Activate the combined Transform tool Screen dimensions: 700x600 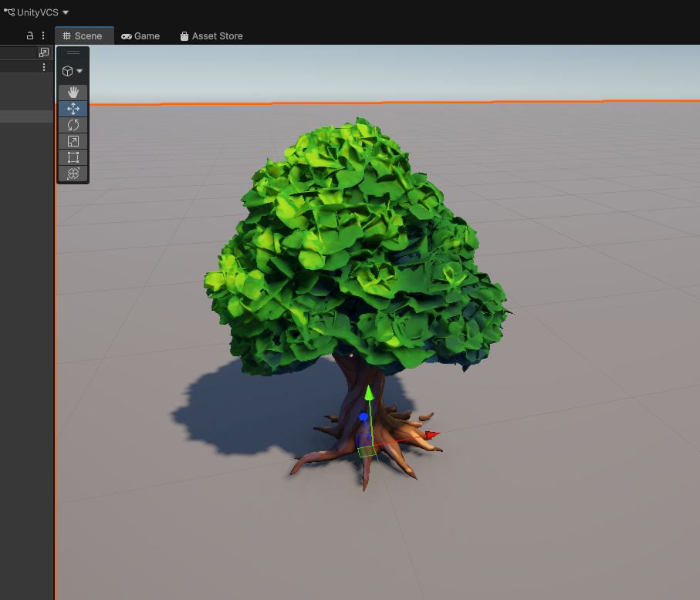pos(73,173)
